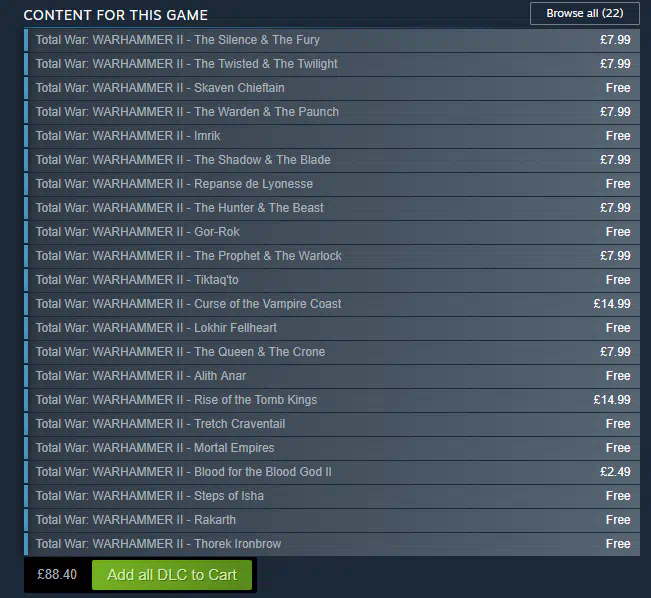Screen dimensions: 651x598
Task: Select the Tiktaq'to DLC row
Action: tap(332, 280)
